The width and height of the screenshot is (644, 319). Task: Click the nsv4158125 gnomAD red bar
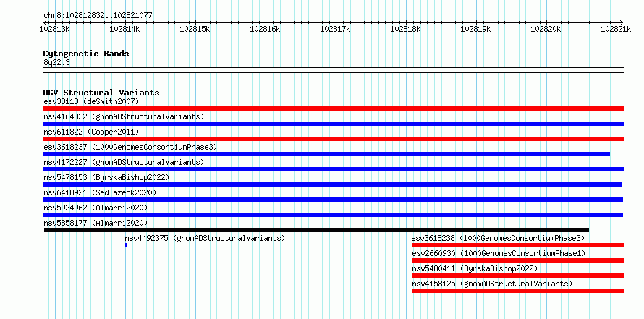click(x=518, y=291)
